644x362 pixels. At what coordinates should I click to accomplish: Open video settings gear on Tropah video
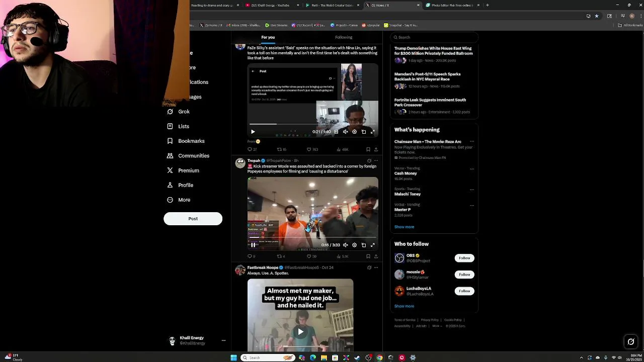pyautogui.click(x=354, y=245)
